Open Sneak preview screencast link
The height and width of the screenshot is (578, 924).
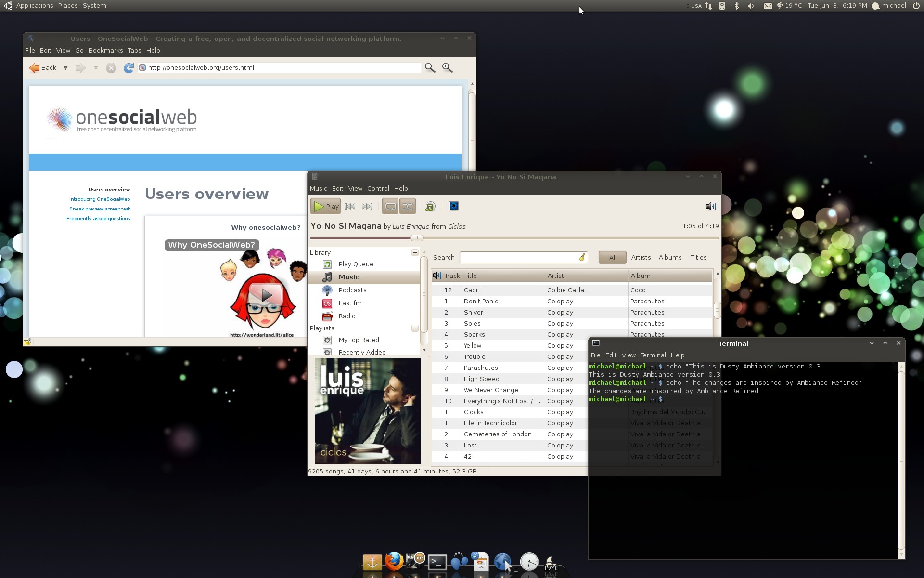[x=100, y=209]
